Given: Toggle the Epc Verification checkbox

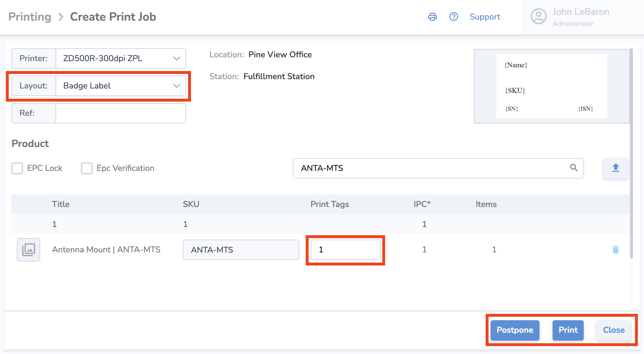Looking at the screenshot, I should point(87,168).
